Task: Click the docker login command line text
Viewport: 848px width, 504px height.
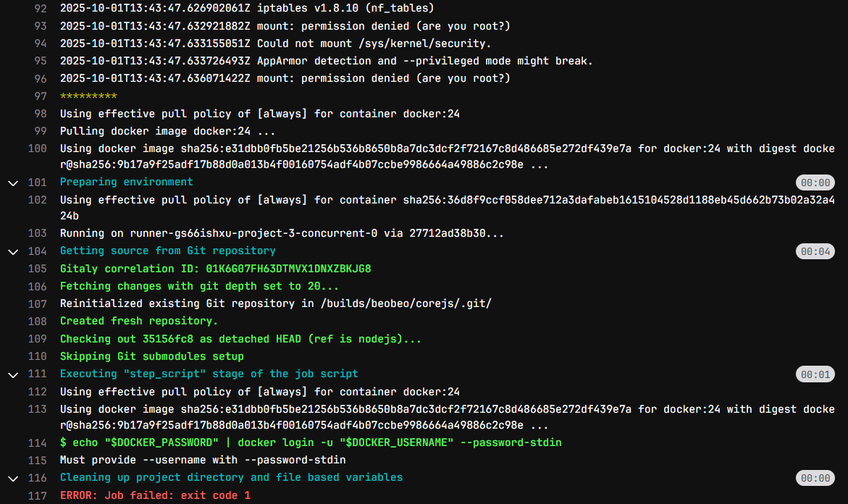Action: pyautogui.click(x=311, y=442)
